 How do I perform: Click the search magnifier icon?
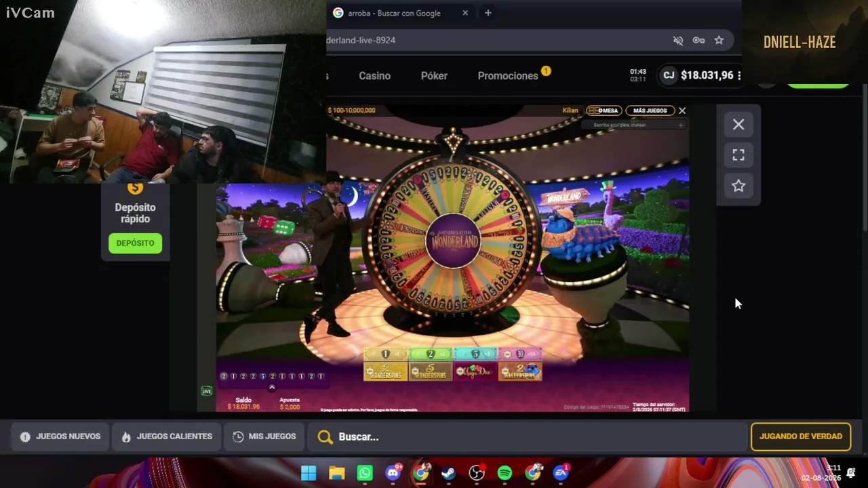[325, 437]
